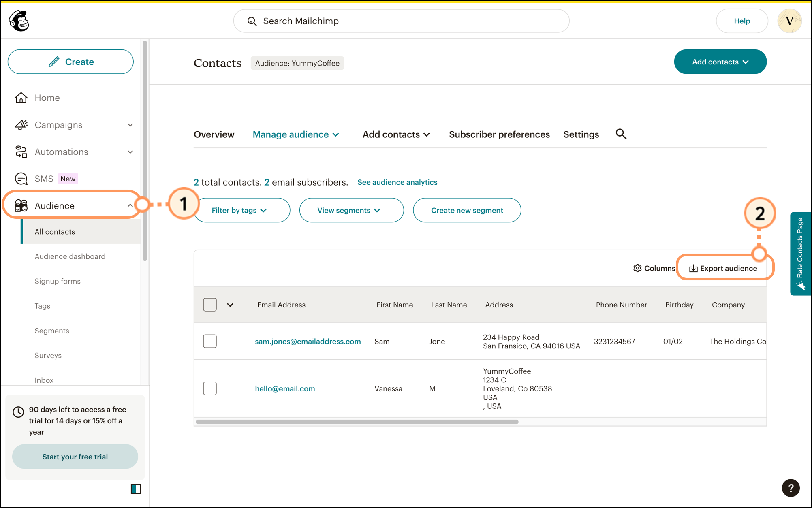The image size is (812, 508).
Task: Click Create new segment button
Action: 467,210
